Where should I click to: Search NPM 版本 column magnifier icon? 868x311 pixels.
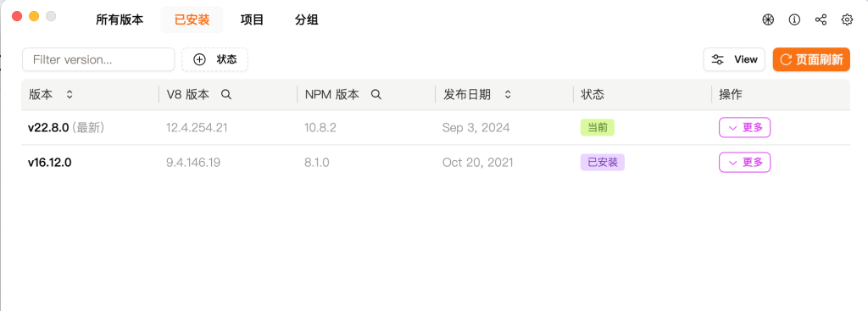pyautogui.click(x=376, y=95)
